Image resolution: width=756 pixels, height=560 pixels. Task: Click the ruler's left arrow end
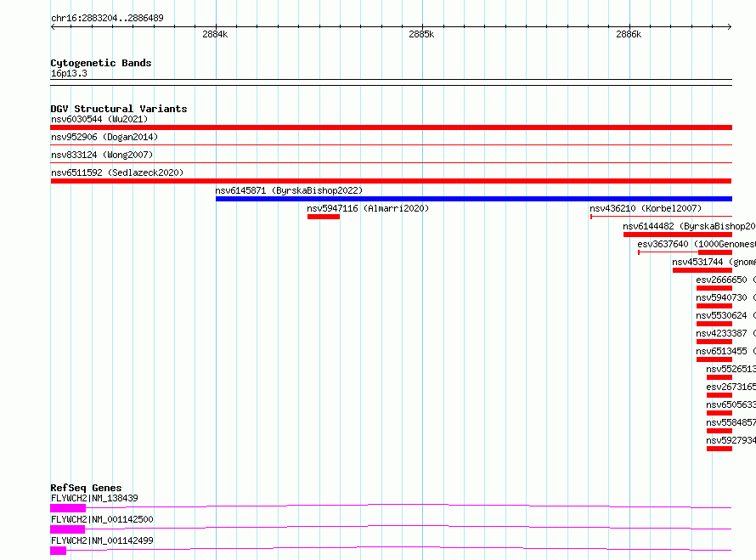coord(53,26)
